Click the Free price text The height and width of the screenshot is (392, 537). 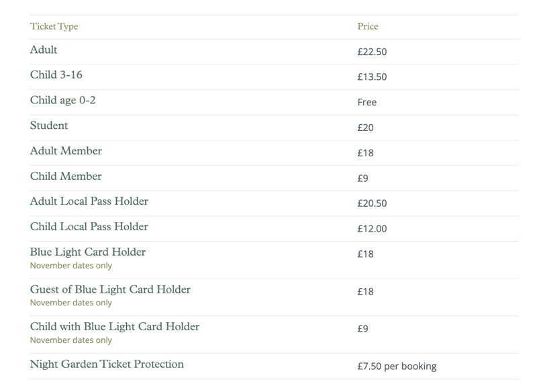[x=367, y=103]
